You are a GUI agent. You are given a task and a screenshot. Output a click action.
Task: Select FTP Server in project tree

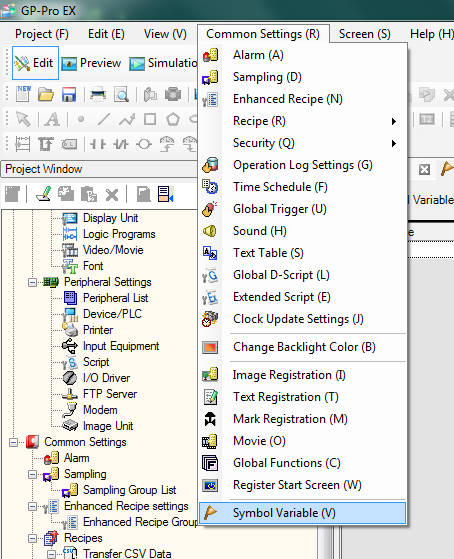(110, 394)
